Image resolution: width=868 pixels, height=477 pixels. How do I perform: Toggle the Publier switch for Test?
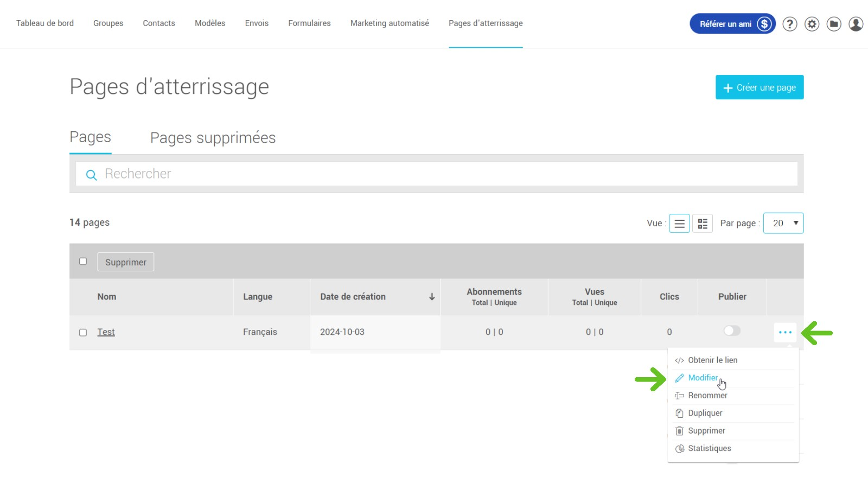point(732,331)
